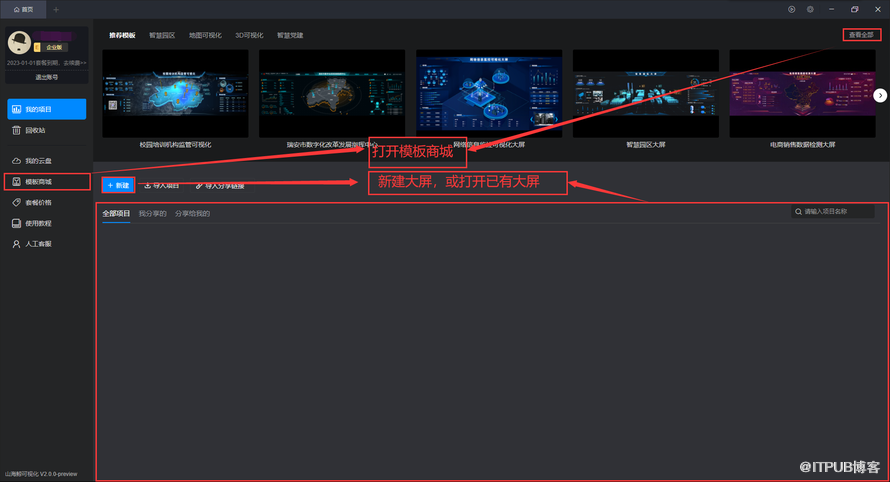This screenshot has width=890, height=482.
Task: Select the 智慧党建 template tab
Action: (x=290, y=35)
